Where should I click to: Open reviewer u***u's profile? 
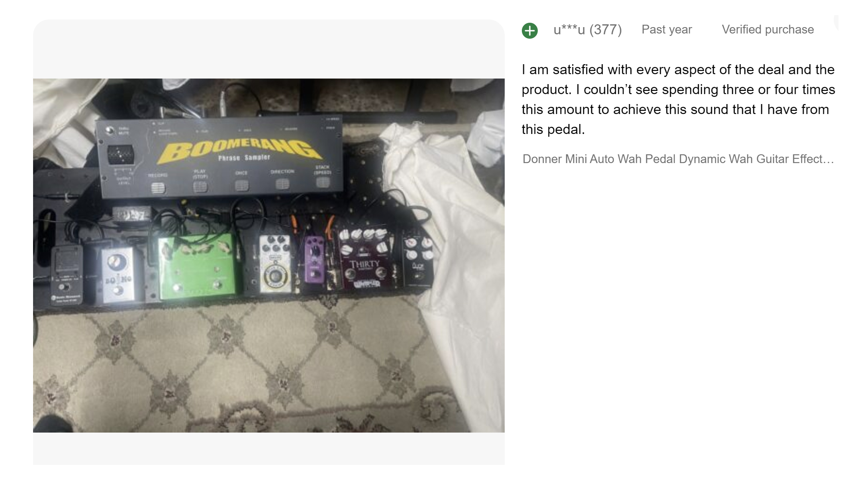[569, 30]
